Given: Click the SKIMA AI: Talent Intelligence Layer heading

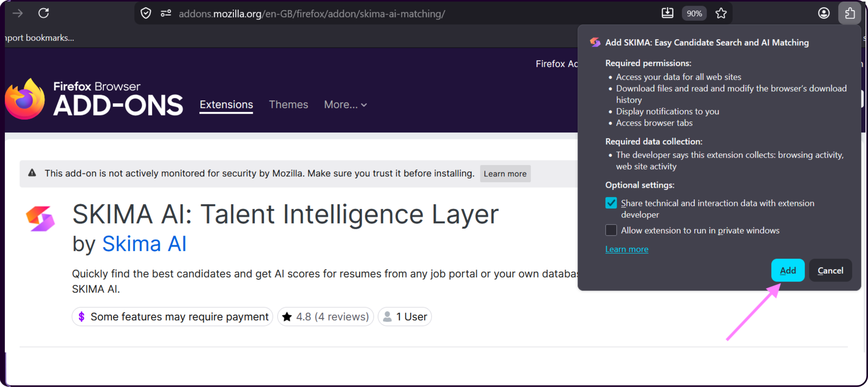Looking at the screenshot, I should tap(285, 214).
